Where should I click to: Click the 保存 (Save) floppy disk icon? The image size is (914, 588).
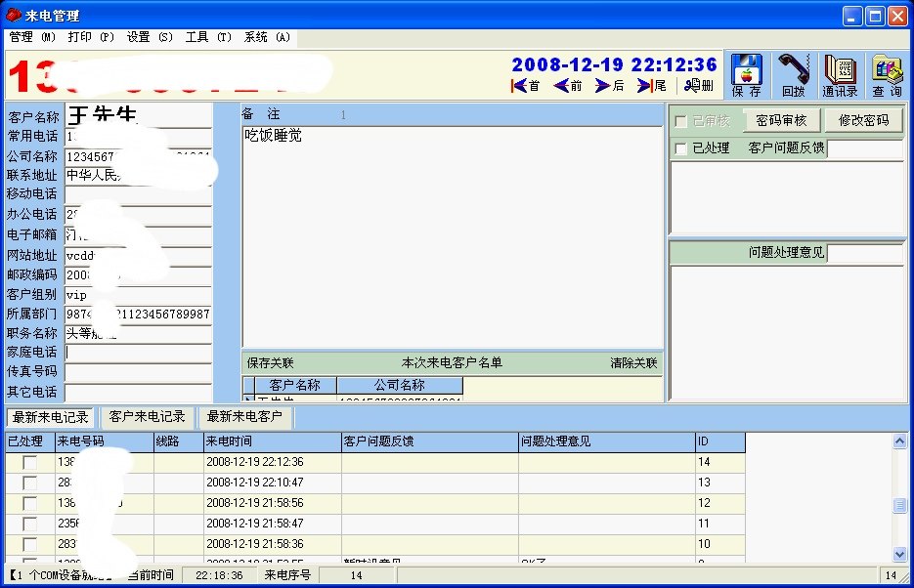point(746,74)
